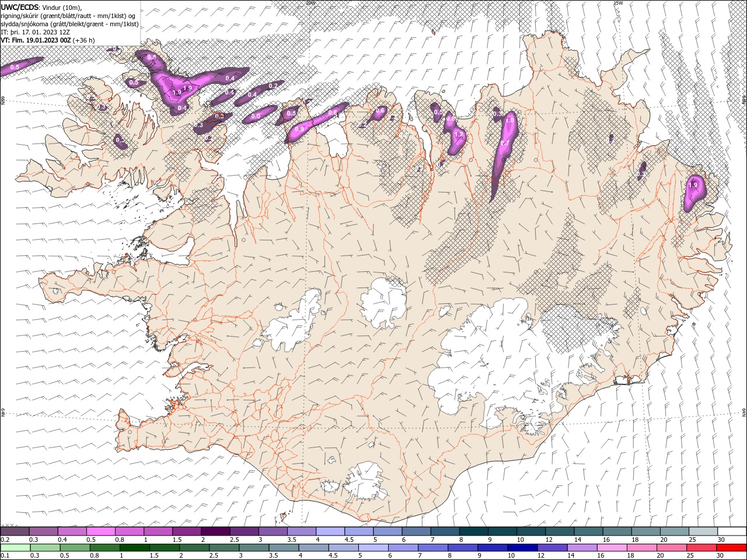Click the '1.2' snowfall value in the north
747x560 pixels.
tap(458, 135)
